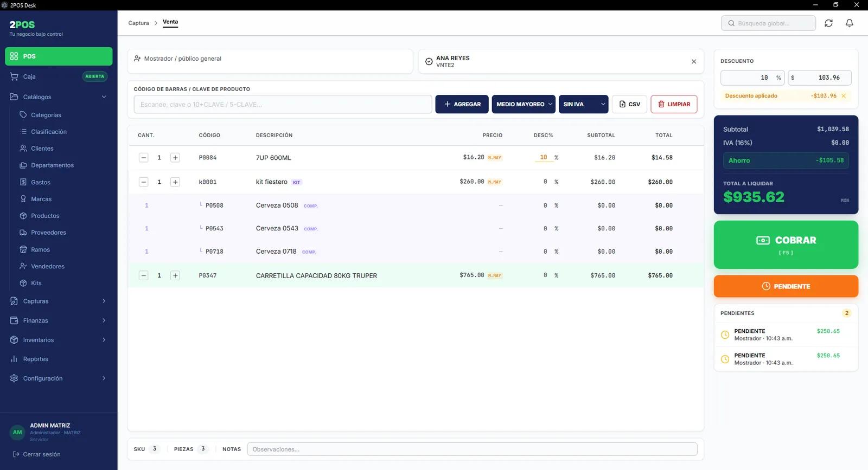Import items with CSV button
The width and height of the screenshot is (868, 470).
tap(630, 104)
